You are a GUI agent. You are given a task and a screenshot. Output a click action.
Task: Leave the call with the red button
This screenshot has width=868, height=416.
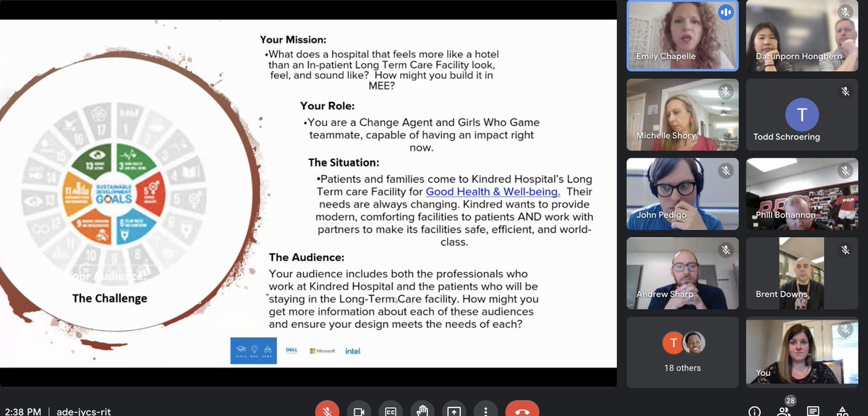tap(522, 411)
